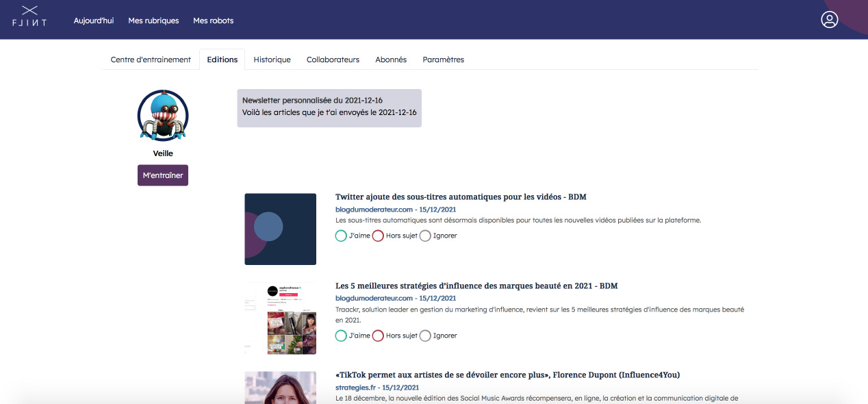Select J'aime for the beauty brands article
The image size is (868, 404).
(x=341, y=336)
